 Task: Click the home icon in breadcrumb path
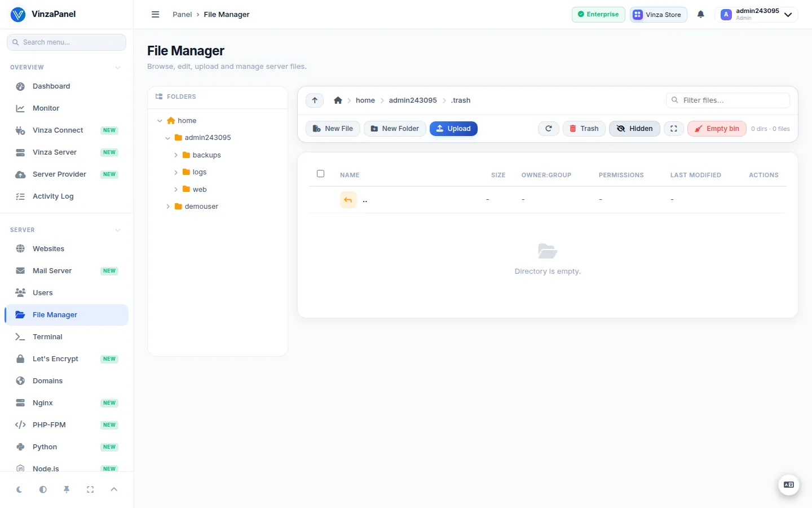coord(338,100)
